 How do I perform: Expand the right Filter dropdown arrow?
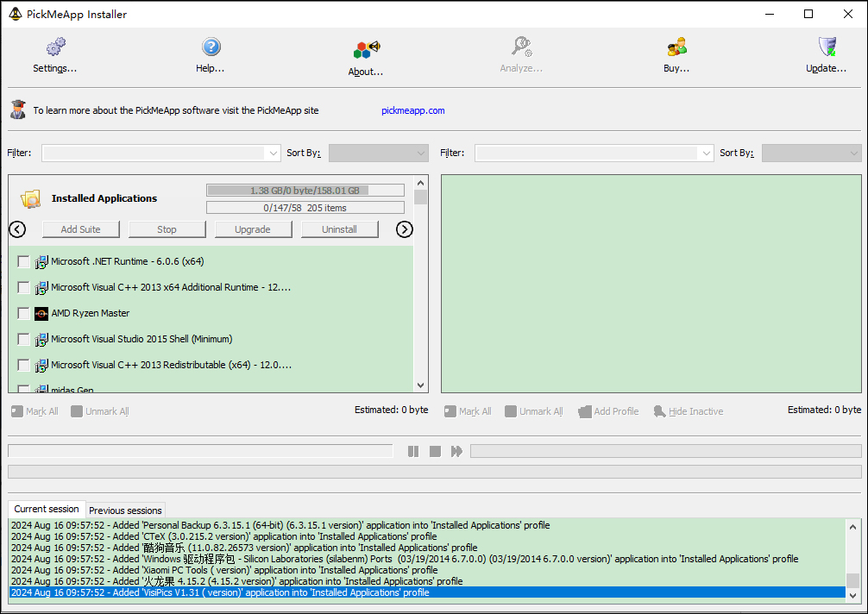coord(707,153)
